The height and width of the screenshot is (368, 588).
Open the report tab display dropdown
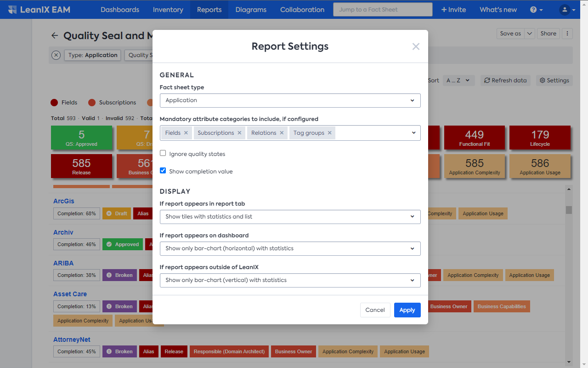(290, 217)
